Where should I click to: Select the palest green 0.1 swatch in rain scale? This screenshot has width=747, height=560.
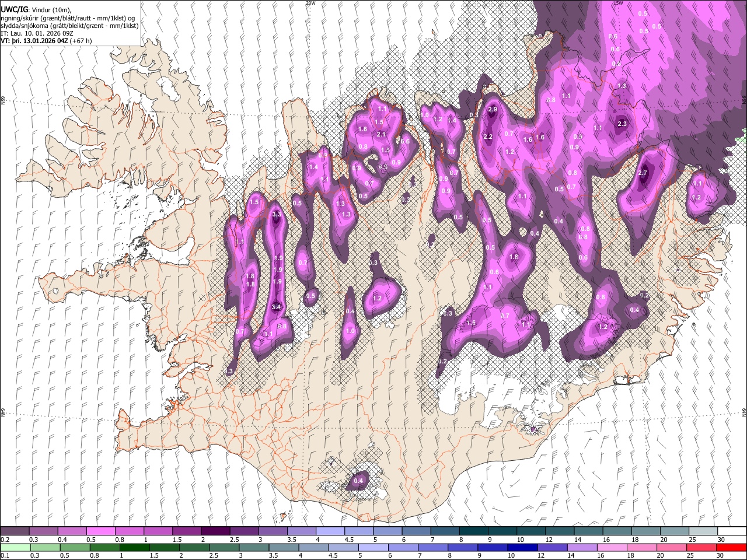[x=15, y=547]
